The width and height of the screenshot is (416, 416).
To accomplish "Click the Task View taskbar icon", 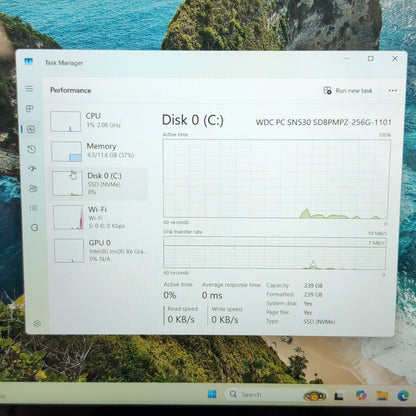I will (339, 396).
